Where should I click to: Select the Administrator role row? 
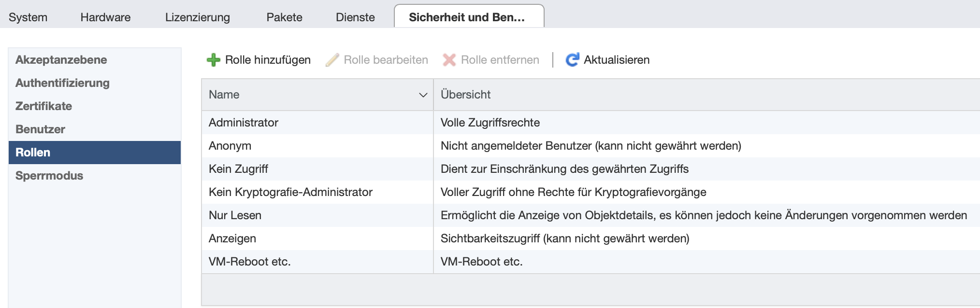click(x=244, y=123)
